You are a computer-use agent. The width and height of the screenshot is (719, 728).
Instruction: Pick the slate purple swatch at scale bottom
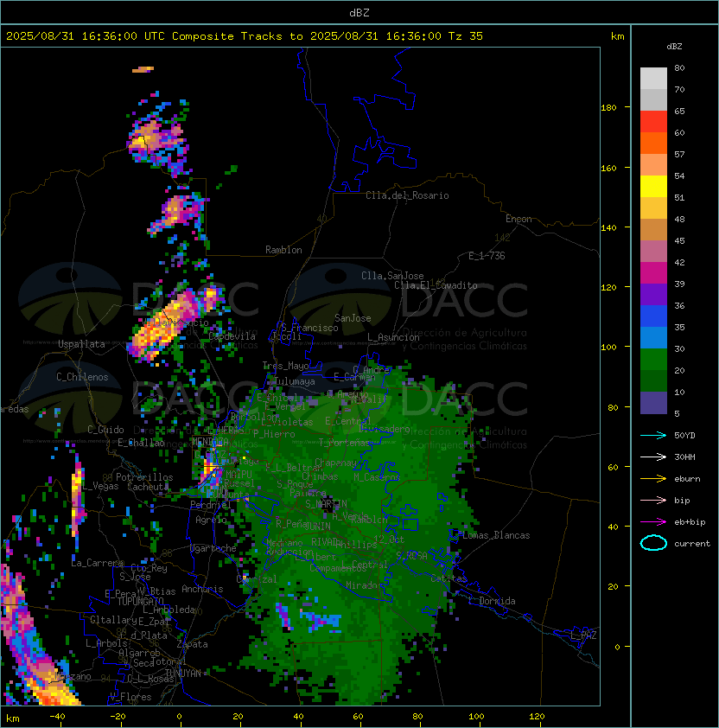pos(653,403)
